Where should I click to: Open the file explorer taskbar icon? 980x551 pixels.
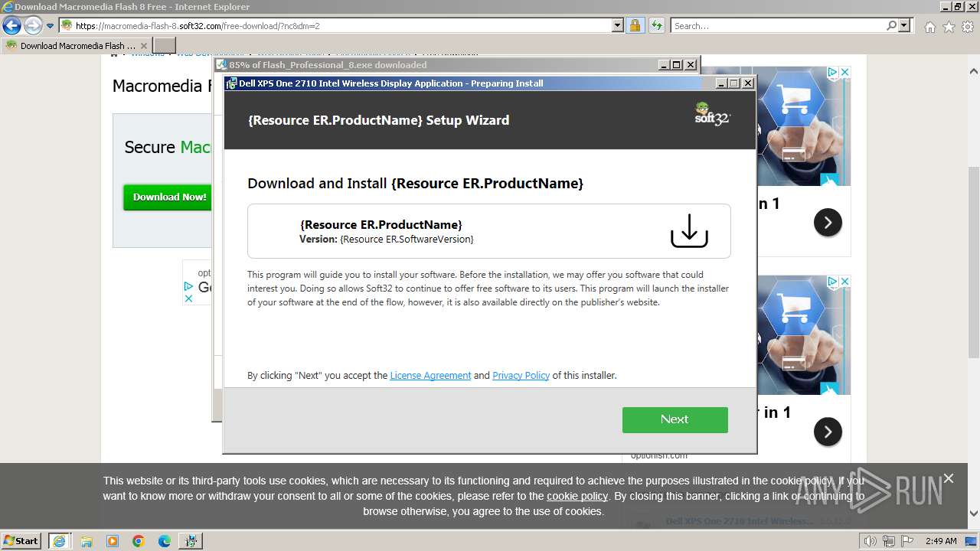(87, 540)
